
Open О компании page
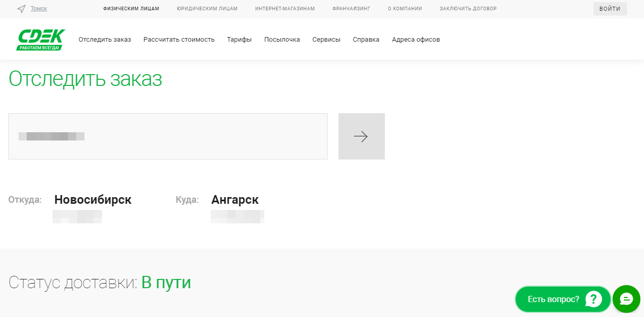[x=404, y=9]
